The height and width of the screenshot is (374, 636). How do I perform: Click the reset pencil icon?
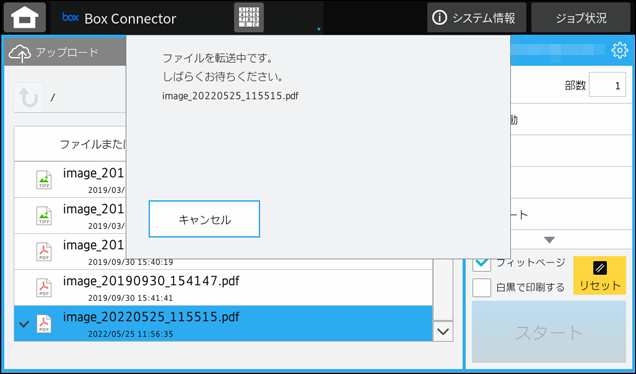pos(599,268)
